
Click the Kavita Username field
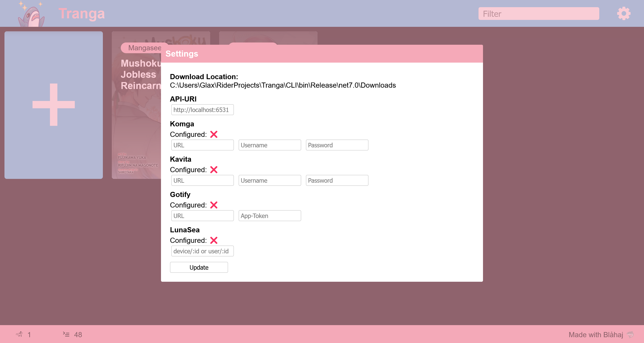click(x=269, y=180)
